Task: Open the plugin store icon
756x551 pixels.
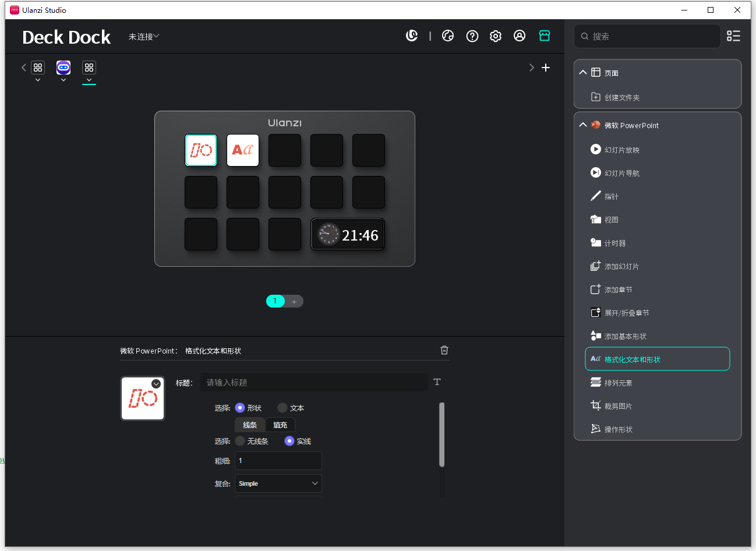Action: coord(545,36)
